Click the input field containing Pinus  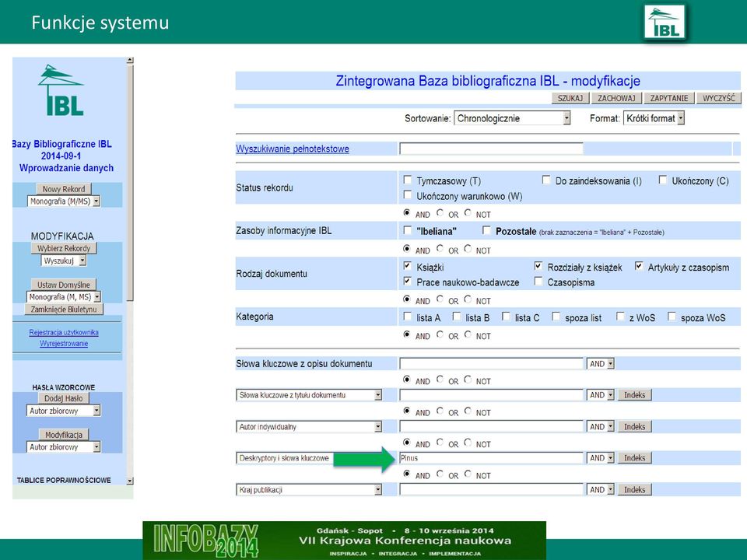[491, 458]
